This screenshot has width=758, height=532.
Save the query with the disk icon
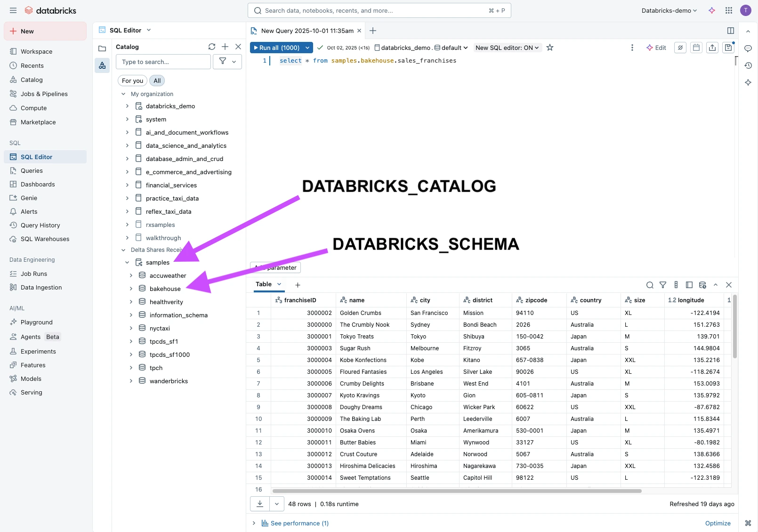[728, 48]
